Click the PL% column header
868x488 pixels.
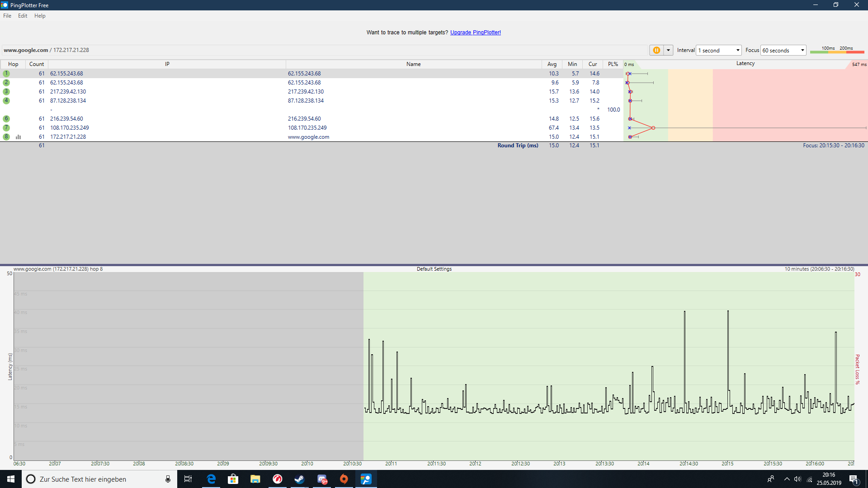coord(613,64)
